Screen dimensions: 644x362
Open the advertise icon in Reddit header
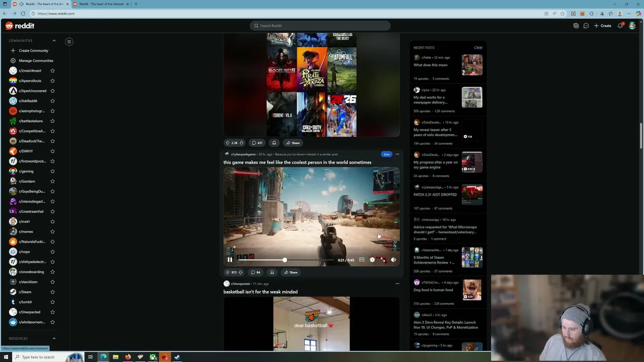pos(576,26)
